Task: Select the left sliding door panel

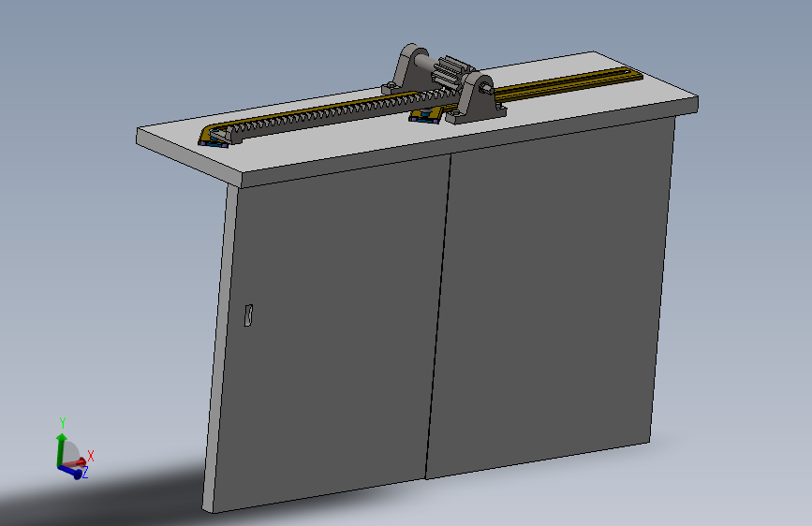Action: click(x=332, y=331)
